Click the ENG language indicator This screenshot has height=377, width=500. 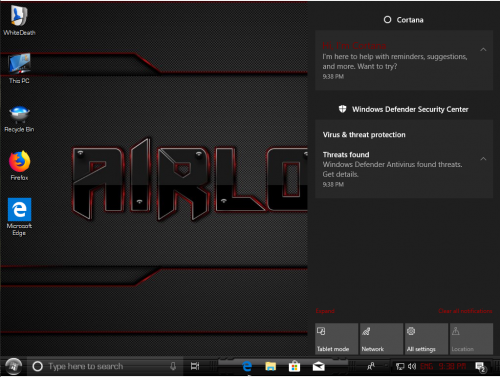tap(426, 367)
